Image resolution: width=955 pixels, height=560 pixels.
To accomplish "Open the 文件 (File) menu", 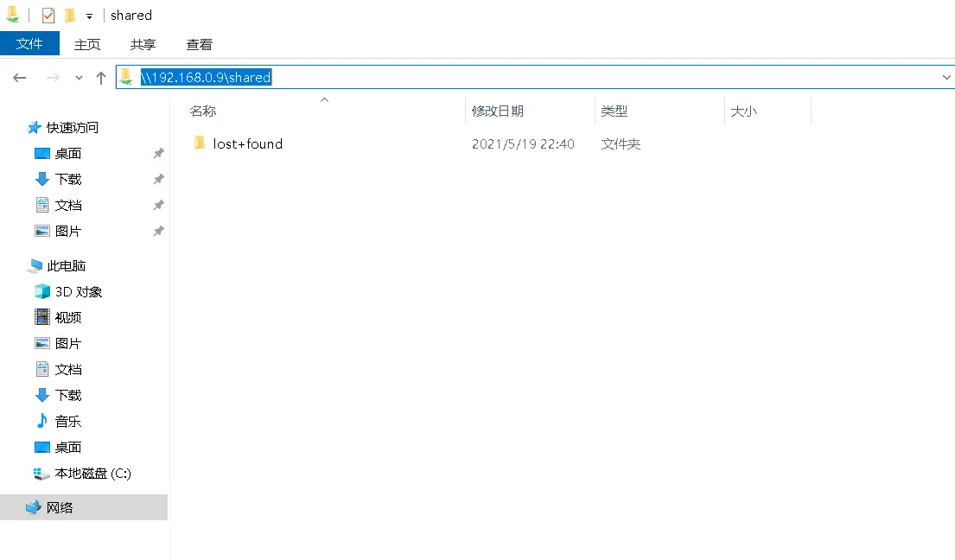I will tap(30, 44).
